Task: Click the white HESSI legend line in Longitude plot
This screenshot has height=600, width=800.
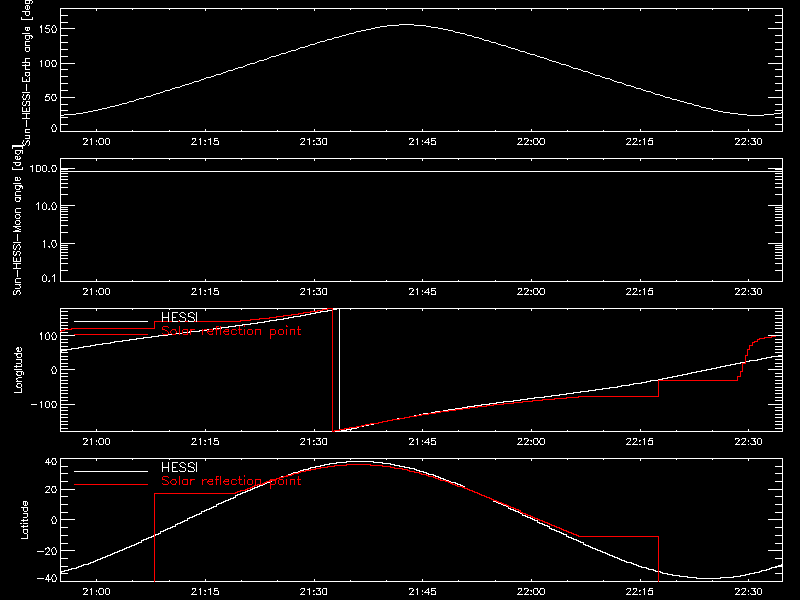Action: coord(111,321)
